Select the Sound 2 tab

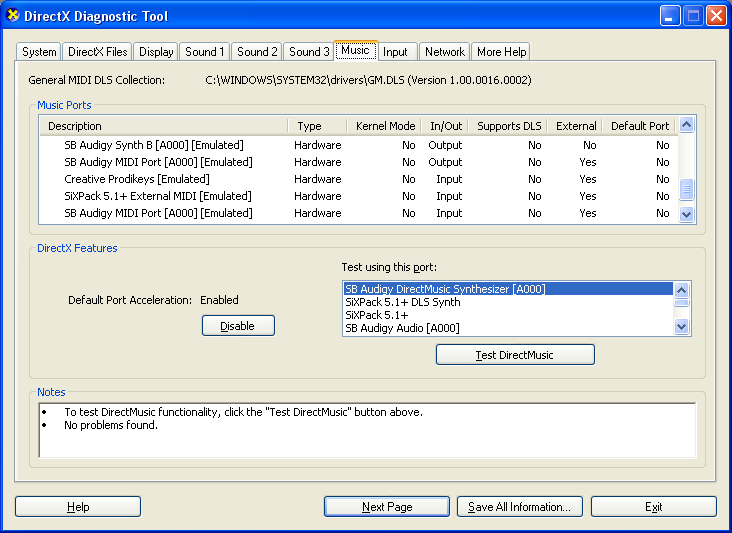(x=257, y=52)
